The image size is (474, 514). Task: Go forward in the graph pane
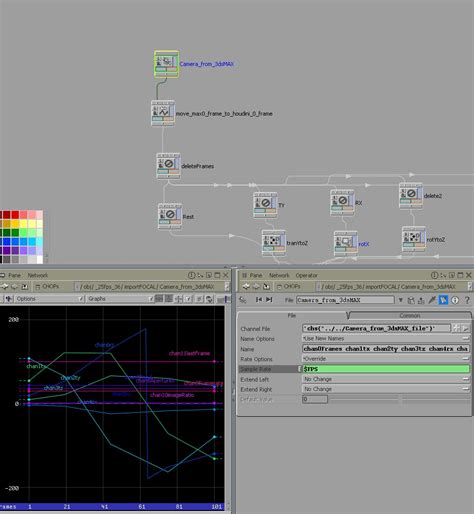click(x=14, y=286)
